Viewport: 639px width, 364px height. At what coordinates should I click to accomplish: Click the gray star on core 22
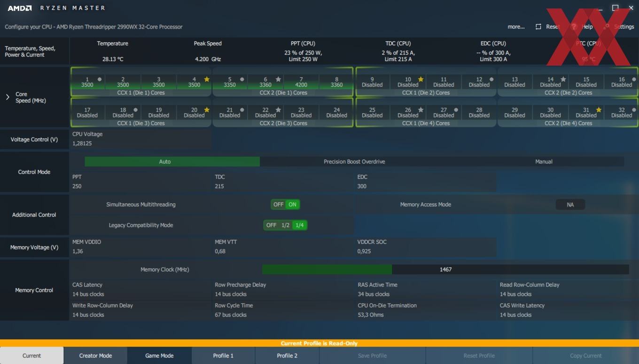click(x=278, y=110)
